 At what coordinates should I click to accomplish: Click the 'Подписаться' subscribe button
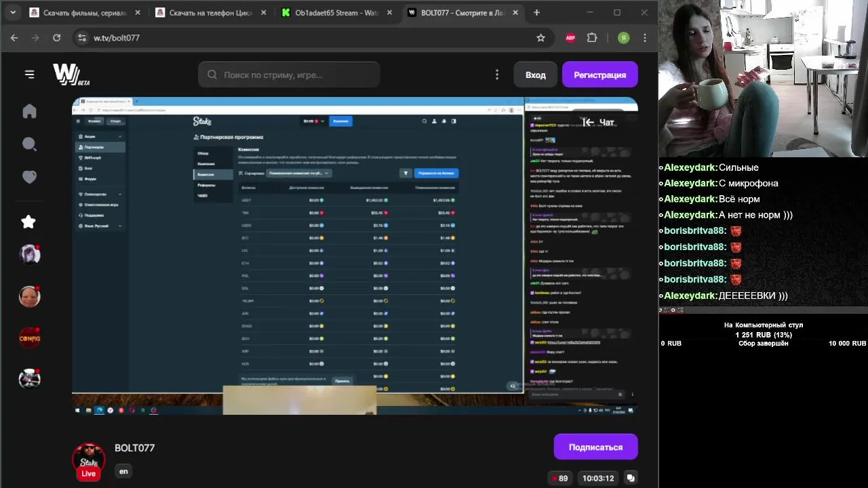595,447
